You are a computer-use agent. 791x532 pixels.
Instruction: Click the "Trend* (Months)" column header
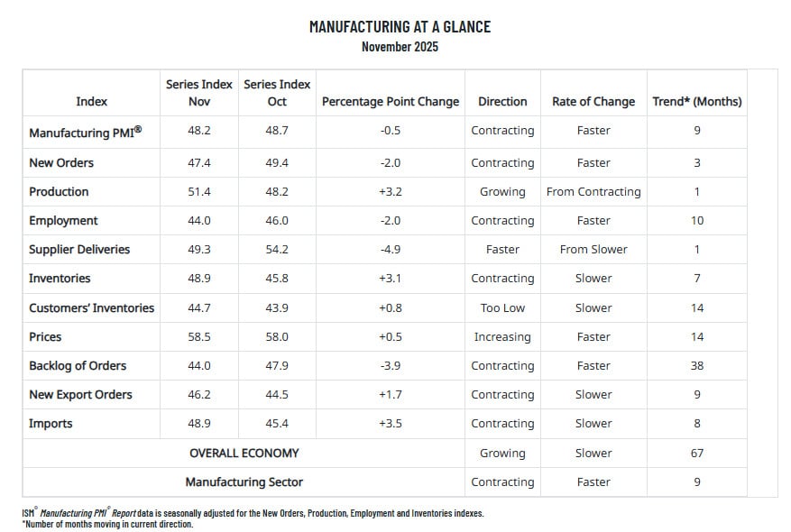click(697, 102)
